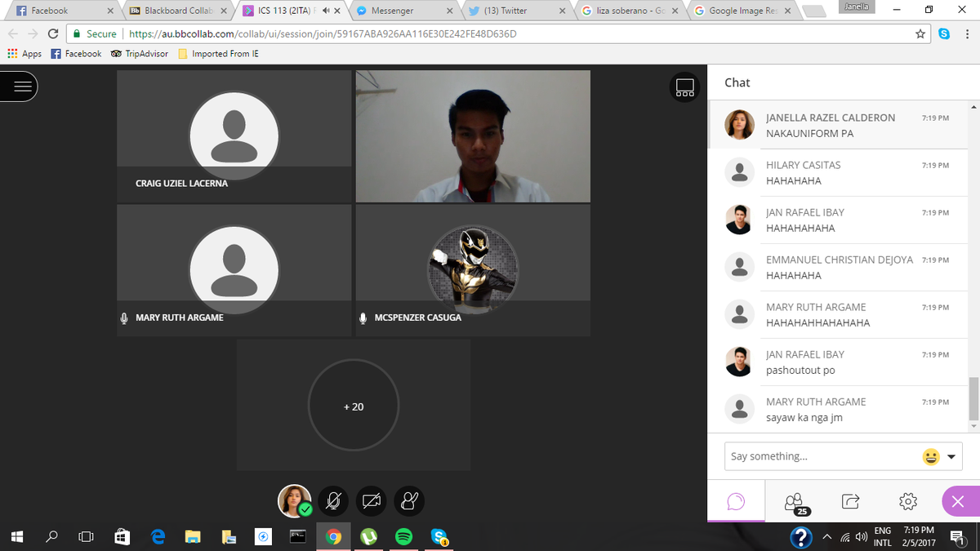Open the Action Center notifications icon
Image resolution: width=980 pixels, height=551 pixels.
click(x=957, y=537)
